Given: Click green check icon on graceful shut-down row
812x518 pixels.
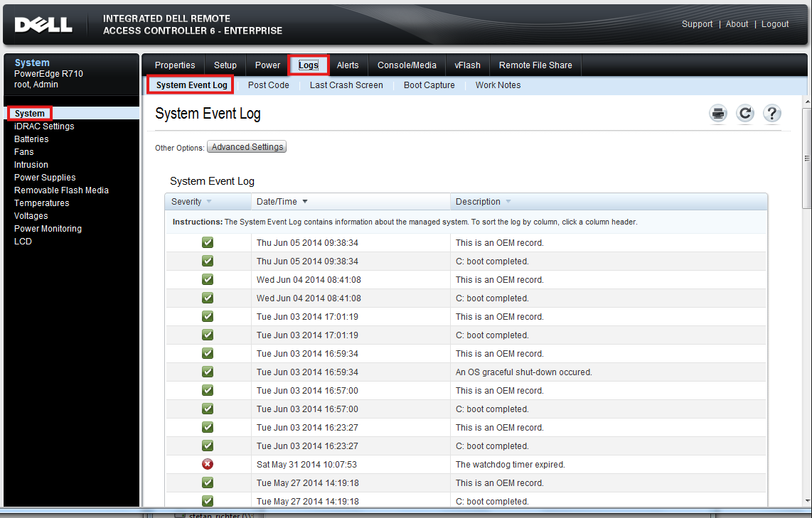Looking at the screenshot, I should tap(208, 372).
